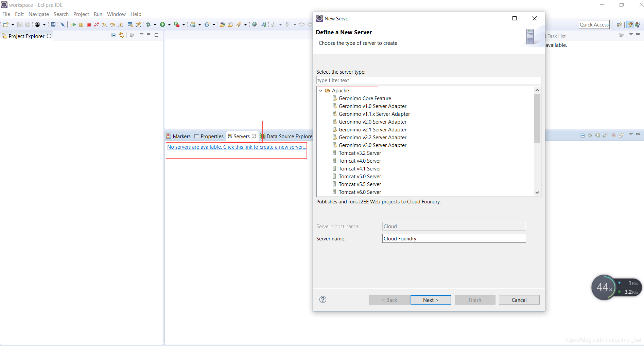This screenshot has width=644, height=346.
Task: Click the start server play icon in Servers view
Action: 598,135
